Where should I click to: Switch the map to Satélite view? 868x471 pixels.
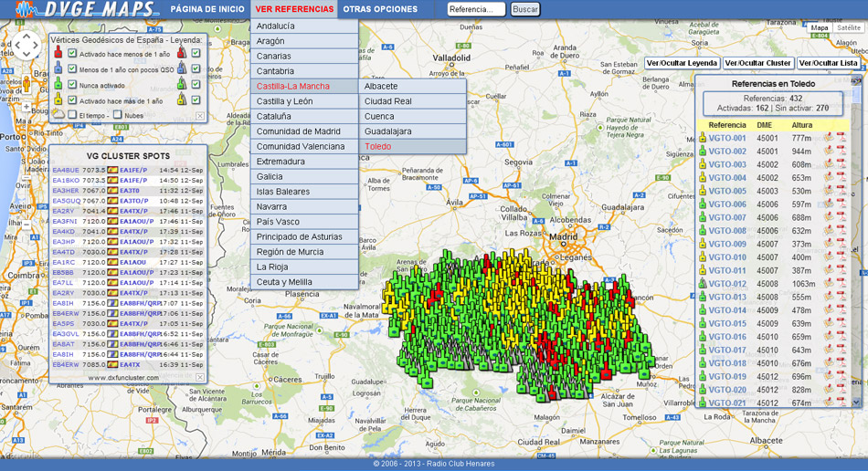(x=848, y=27)
